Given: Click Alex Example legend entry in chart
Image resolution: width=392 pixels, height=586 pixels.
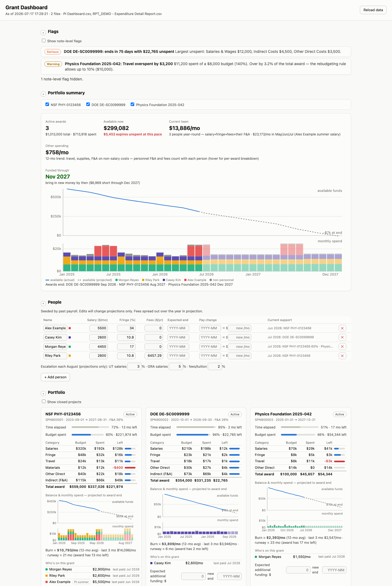Looking at the screenshot, I should pos(195,280).
